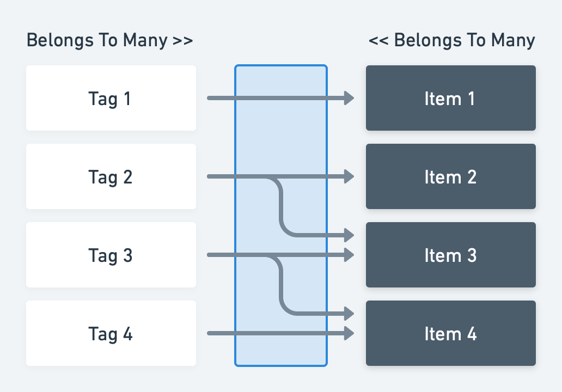The image size is (562, 392).
Task: Click upper arrowhead entering Item 4
Action: tap(349, 314)
